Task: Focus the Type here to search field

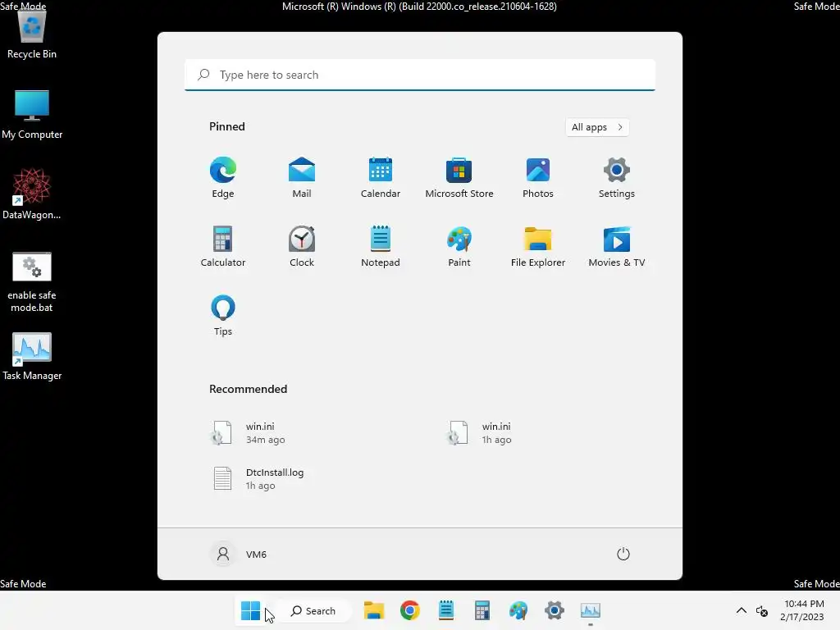Action: click(420, 75)
